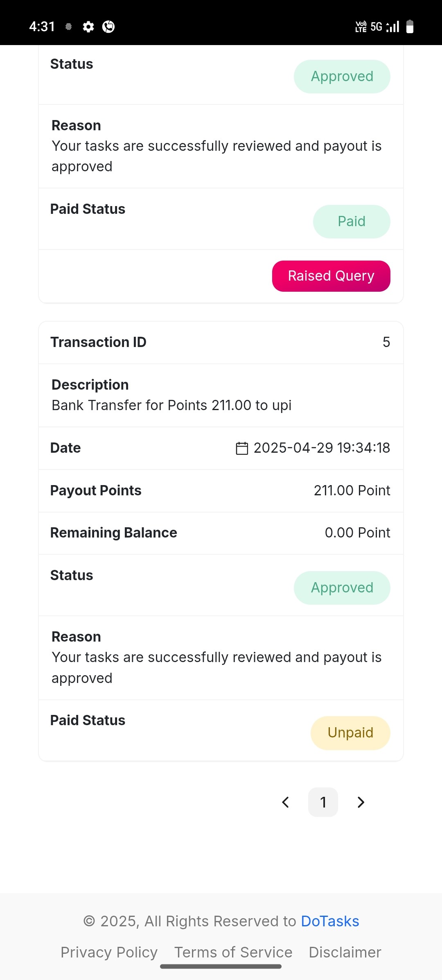Tap the Paid status badge

coord(352,222)
